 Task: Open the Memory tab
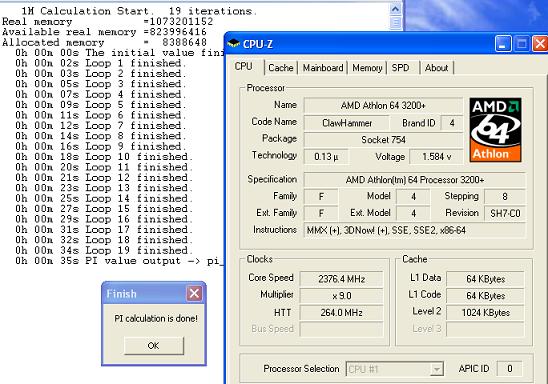point(367,67)
